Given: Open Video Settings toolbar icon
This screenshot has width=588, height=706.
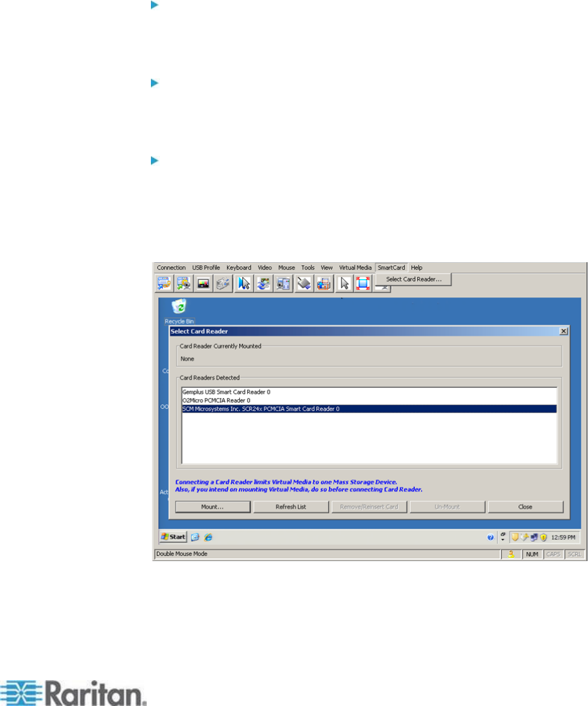Looking at the screenshot, I should pos(183,283).
